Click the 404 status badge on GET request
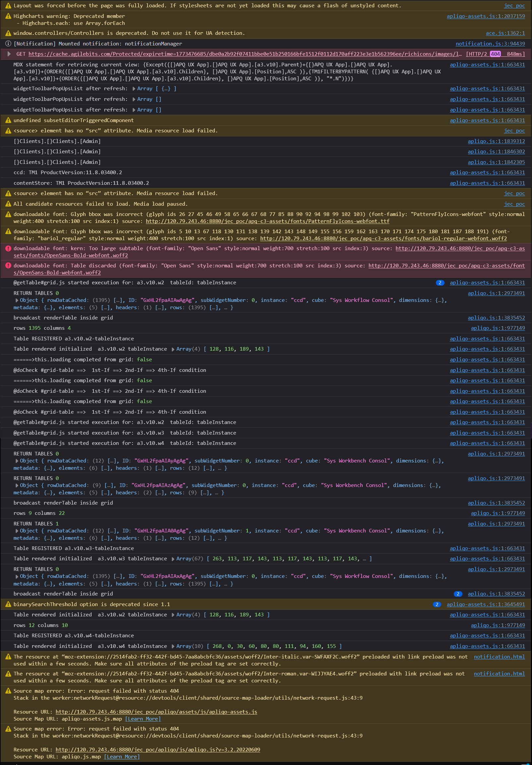Viewport: 532px width, 765px height. [x=495, y=54]
